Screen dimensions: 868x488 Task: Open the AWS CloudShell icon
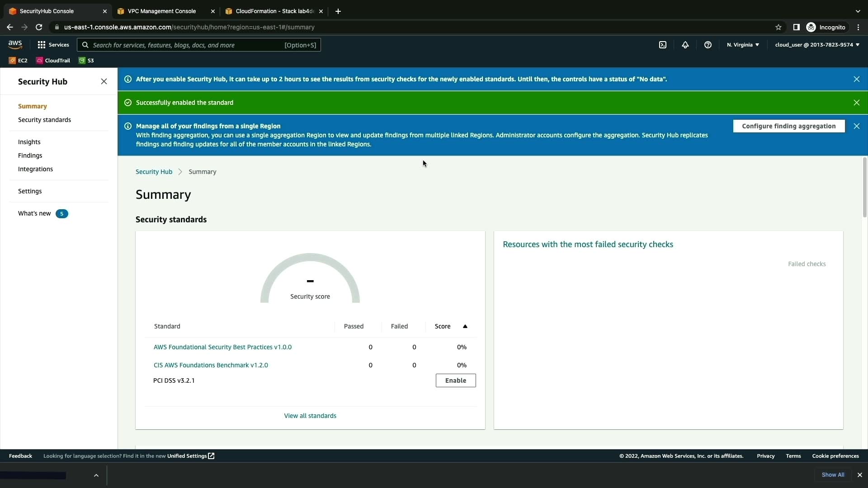663,45
